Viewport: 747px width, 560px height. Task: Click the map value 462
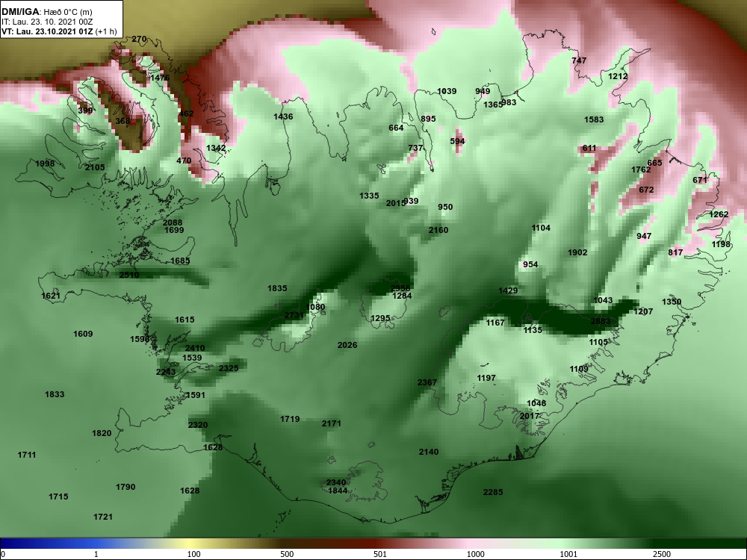186,113
